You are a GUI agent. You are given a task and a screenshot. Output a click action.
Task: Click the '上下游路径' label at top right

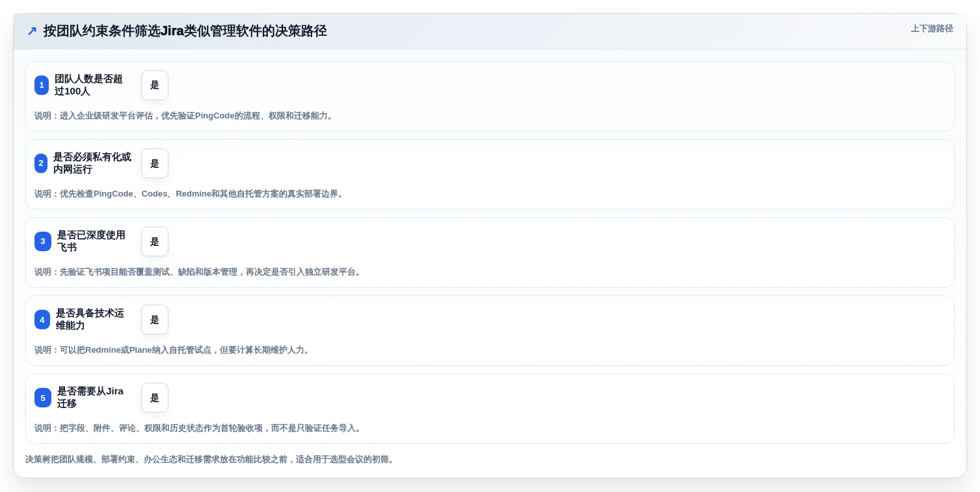pyautogui.click(x=932, y=29)
